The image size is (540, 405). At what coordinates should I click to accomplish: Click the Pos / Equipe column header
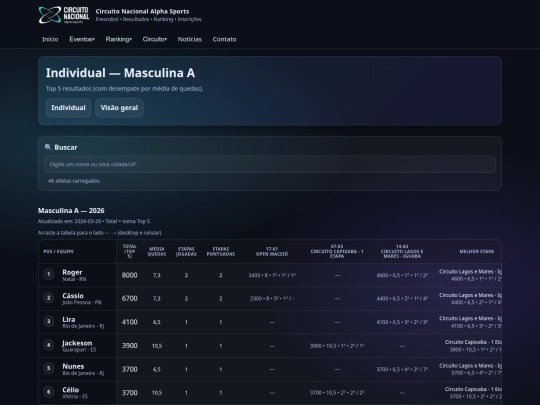click(59, 251)
